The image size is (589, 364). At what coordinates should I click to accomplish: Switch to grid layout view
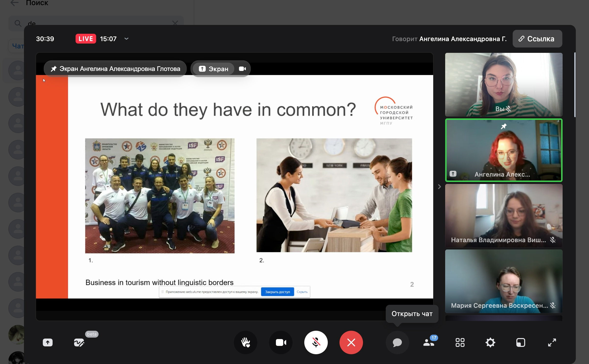(460, 342)
